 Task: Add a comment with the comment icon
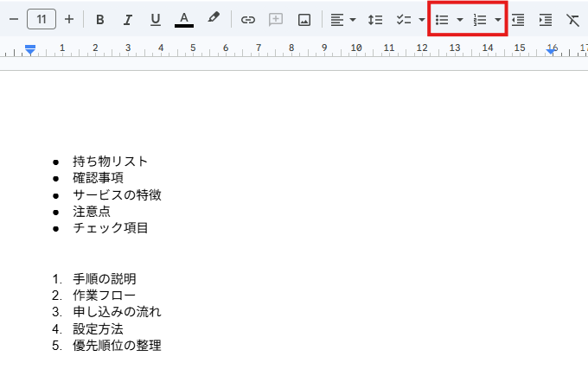pos(276,20)
